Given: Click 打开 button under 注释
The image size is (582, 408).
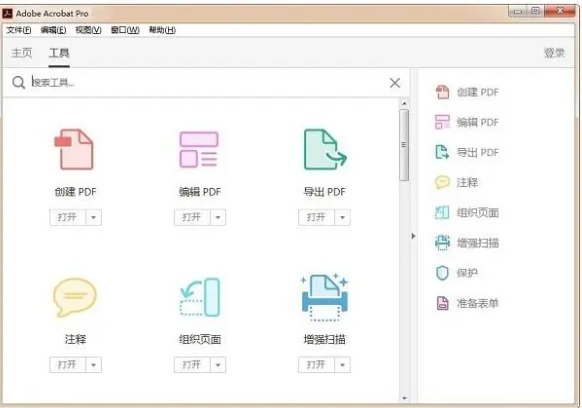Looking at the screenshot, I should click(68, 365).
